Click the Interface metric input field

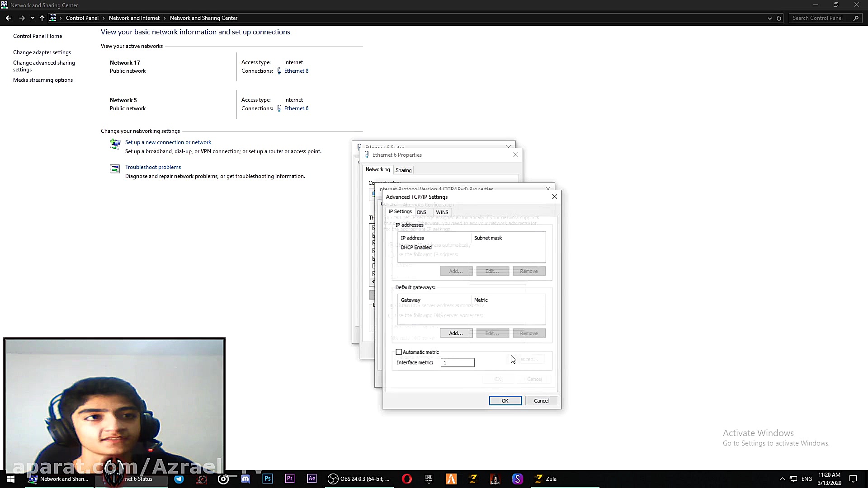458,363
